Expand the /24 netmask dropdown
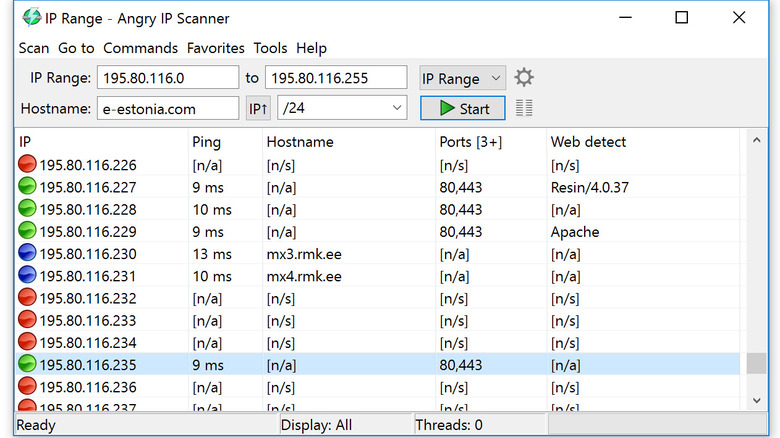Screen dimensions: 780x438 pyautogui.click(x=342, y=108)
